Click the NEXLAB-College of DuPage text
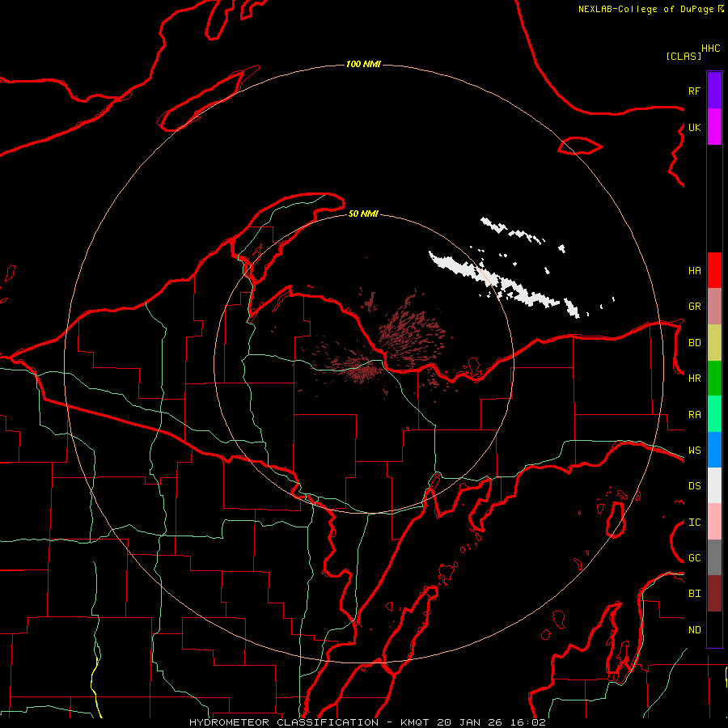The image size is (728, 728). click(x=645, y=9)
